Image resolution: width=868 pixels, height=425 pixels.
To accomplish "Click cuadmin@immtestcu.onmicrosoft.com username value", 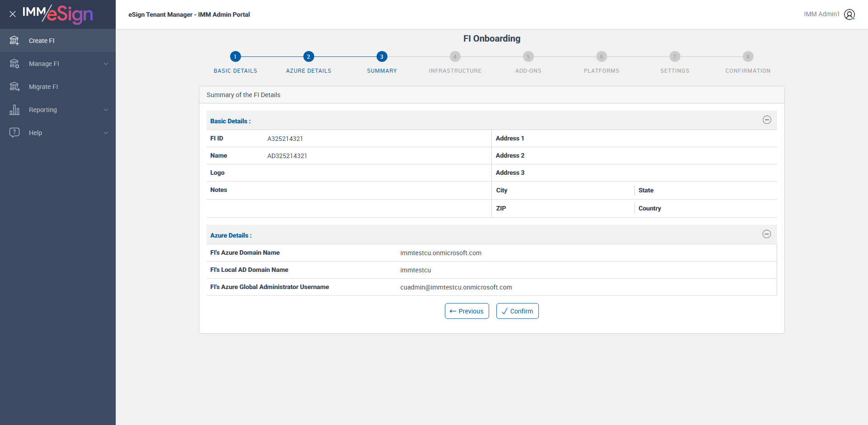I will coord(456,287).
